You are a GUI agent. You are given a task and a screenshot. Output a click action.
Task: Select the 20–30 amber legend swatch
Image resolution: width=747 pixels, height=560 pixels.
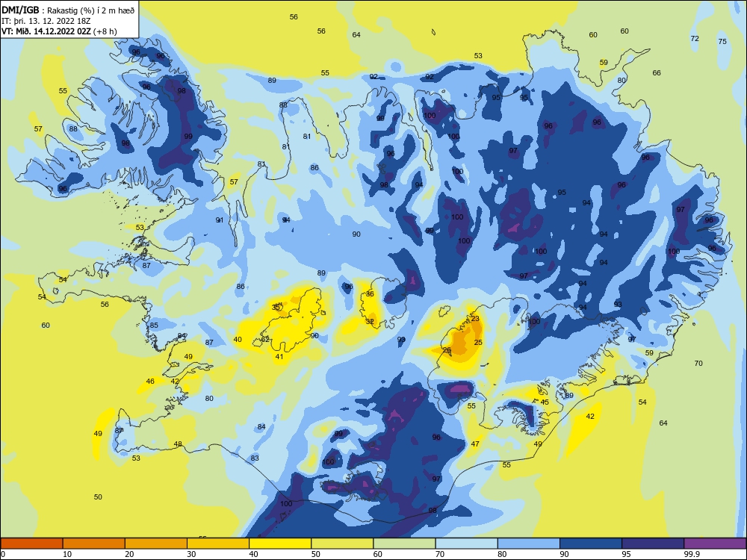click(x=156, y=544)
